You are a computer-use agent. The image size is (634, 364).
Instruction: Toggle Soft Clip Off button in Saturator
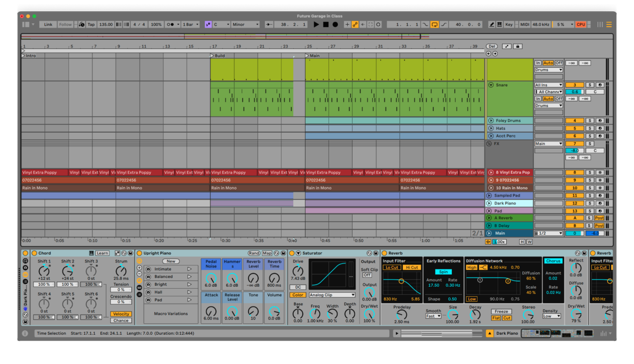click(367, 275)
